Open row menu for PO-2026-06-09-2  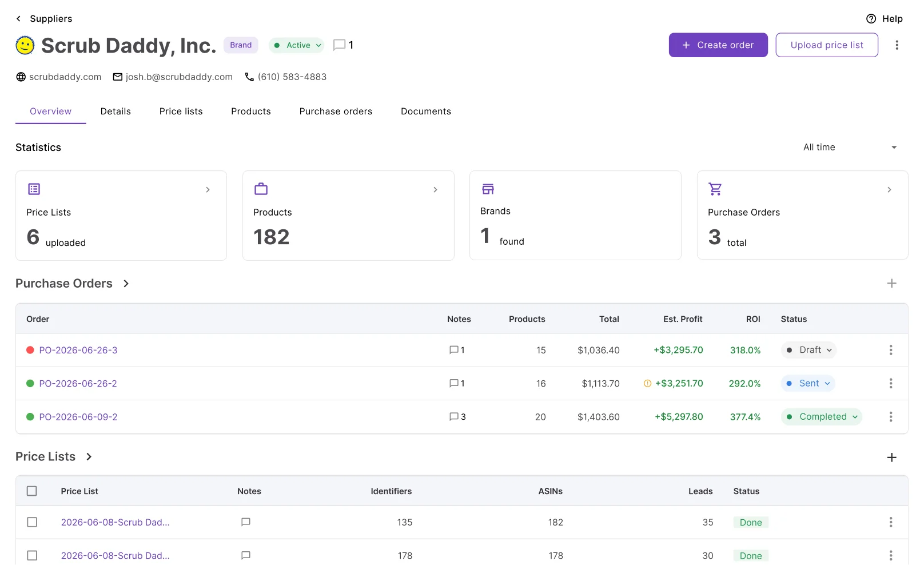point(890,417)
